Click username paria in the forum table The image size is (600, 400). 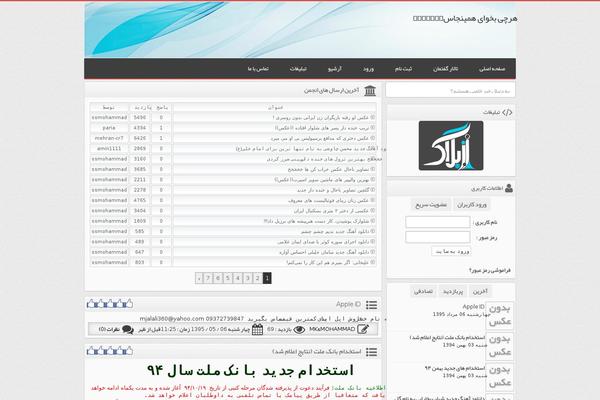click(109, 128)
